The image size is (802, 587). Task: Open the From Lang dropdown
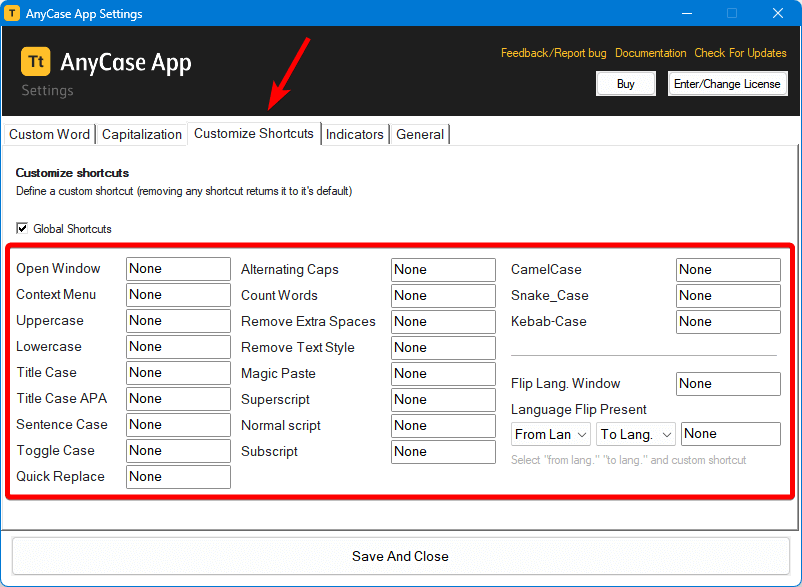coord(550,434)
